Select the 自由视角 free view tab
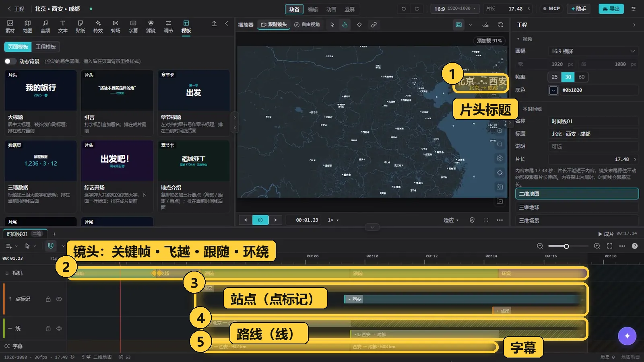Screen dimensions: 644x362 [x=307, y=25]
